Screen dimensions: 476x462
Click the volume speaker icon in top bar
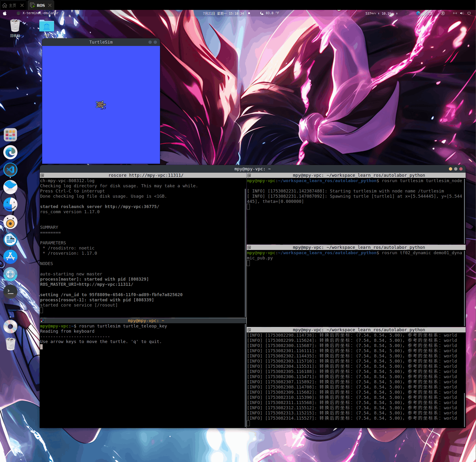tap(462, 13)
